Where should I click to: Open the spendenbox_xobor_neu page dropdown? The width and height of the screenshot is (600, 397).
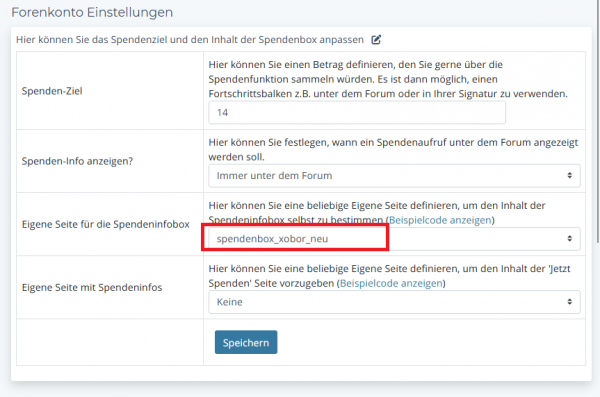(x=394, y=239)
